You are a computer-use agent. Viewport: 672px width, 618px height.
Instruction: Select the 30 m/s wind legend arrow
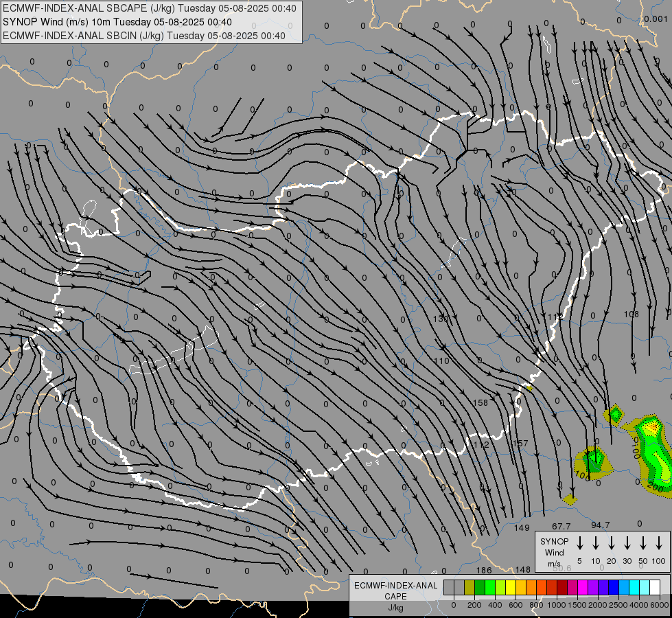[627, 543]
